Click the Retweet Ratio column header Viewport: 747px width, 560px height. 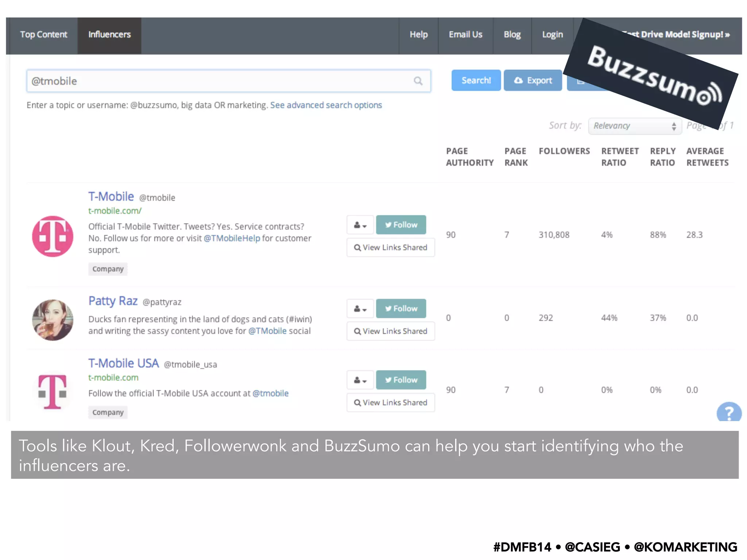(620, 157)
